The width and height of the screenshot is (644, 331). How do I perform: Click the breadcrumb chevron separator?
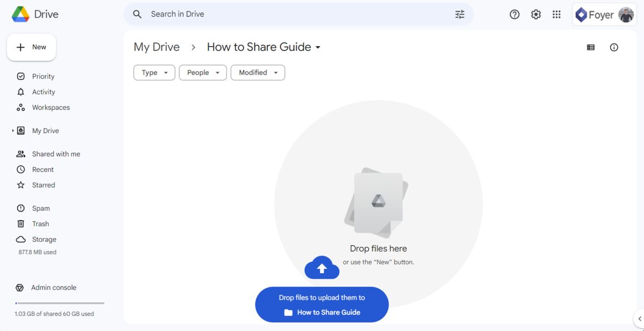(x=193, y=47)
